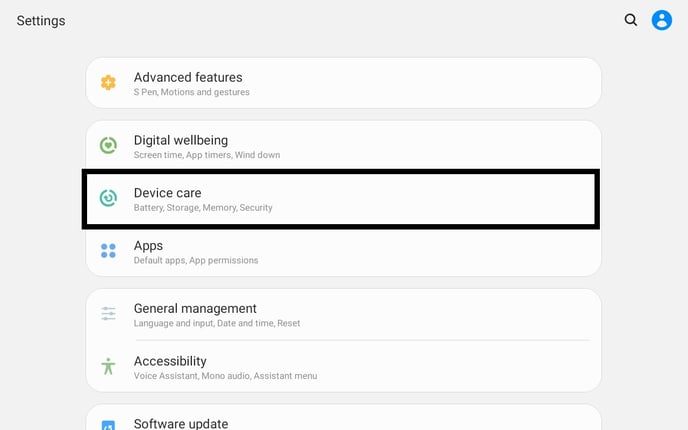Tap "S Pen, Motions and gestures" subtitle
The image size is (688, 430).
(192, 93)
